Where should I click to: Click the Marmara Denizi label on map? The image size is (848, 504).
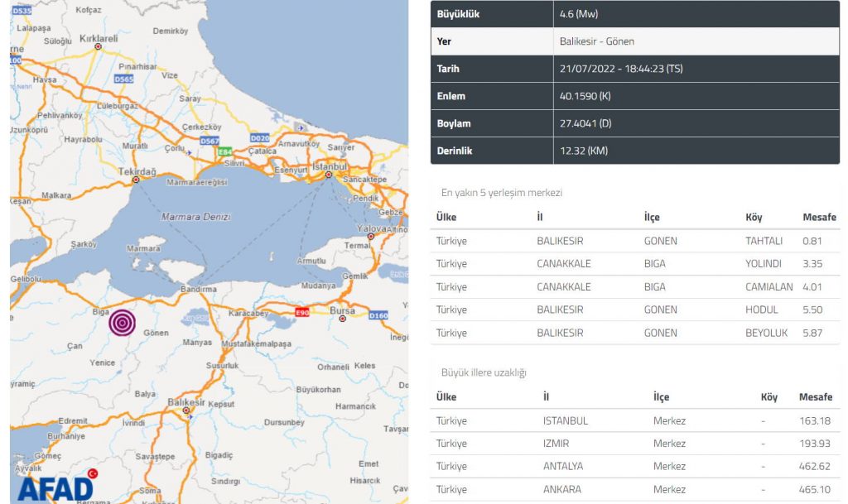point(196,217)
